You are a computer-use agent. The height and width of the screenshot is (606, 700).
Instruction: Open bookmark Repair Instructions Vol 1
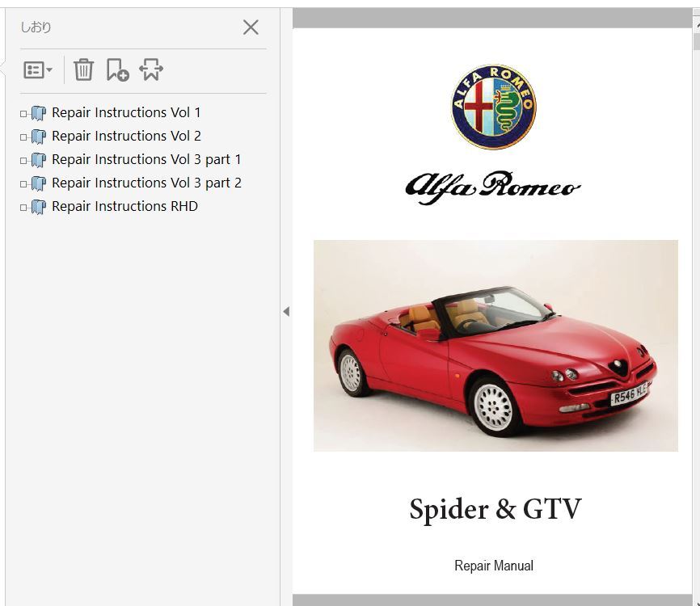(x=126, y=112)
